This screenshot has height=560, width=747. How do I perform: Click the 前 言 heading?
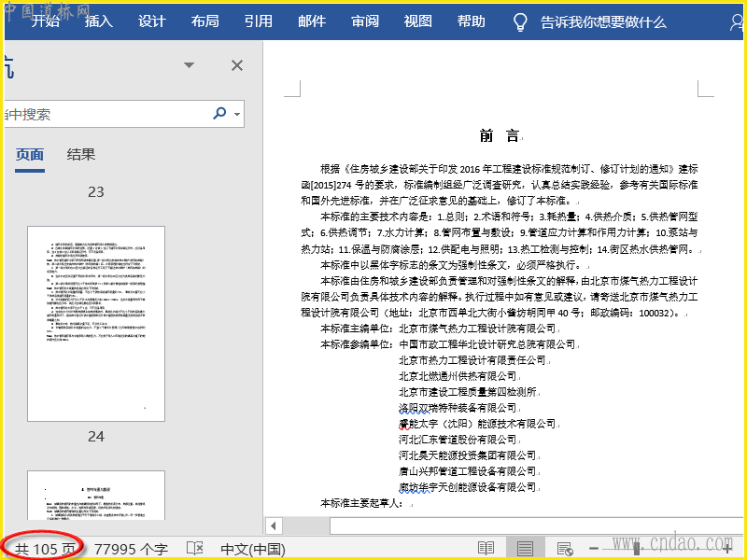pos(500,135)
